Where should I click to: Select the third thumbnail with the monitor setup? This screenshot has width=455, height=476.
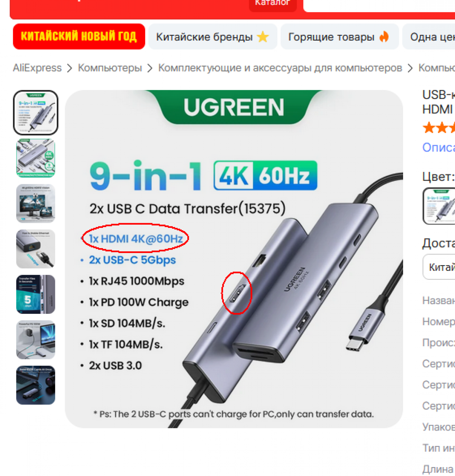[x=36, y=203]
